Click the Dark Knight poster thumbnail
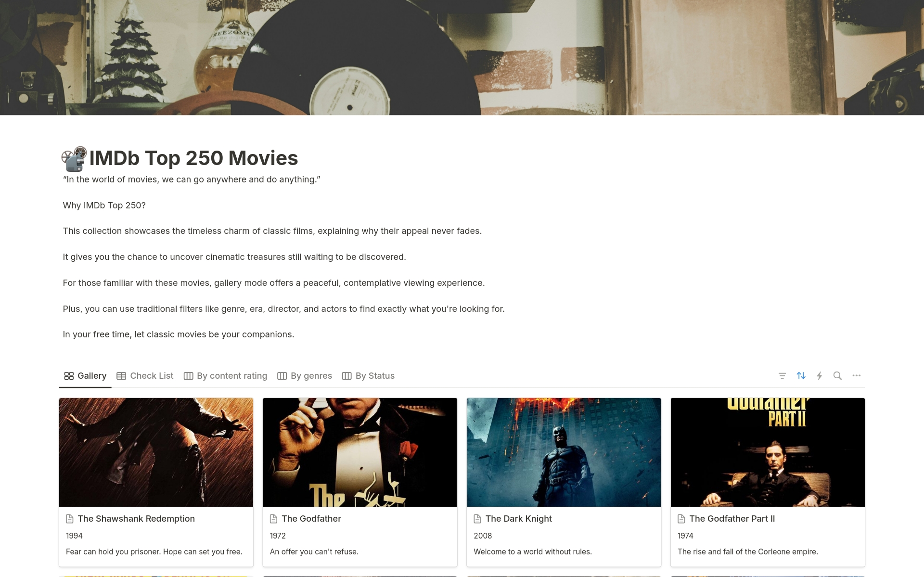924x577 pixels. pyautogui.click(x=564, y=452)
